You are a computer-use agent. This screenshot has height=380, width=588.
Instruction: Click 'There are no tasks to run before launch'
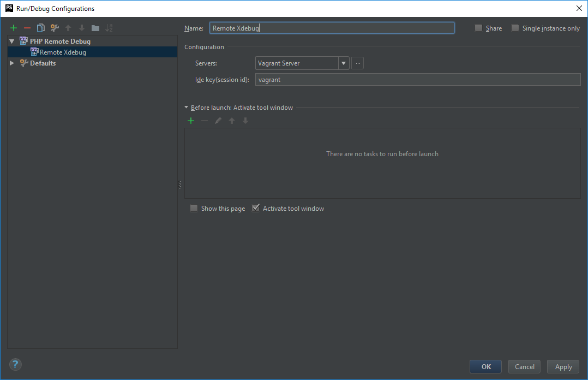(x=382, y=154)
